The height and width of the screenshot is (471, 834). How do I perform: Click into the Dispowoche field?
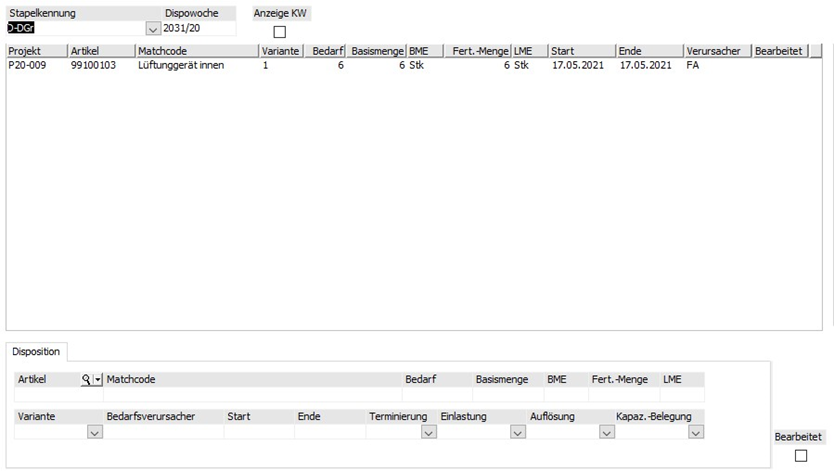coord(198,29)
